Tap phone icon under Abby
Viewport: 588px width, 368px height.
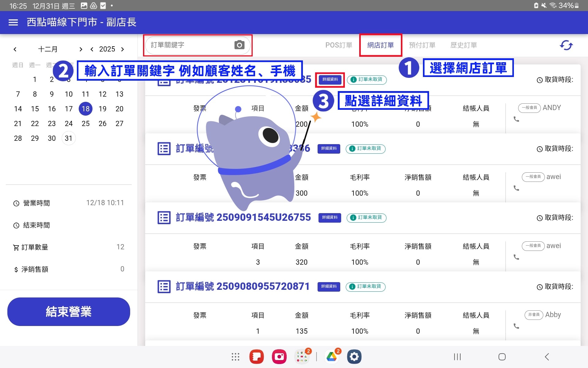pos(516,326)
